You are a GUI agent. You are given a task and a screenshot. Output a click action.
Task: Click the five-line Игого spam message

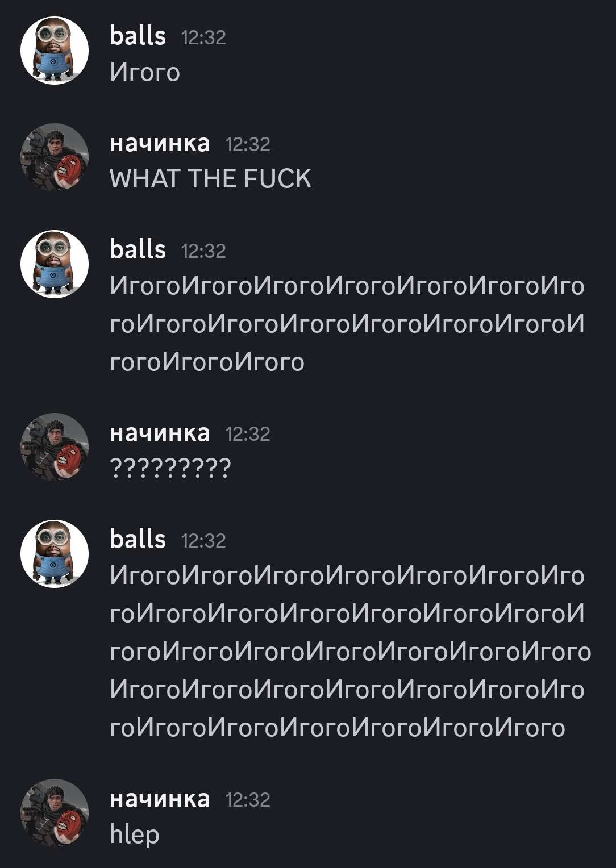(351, 652)
